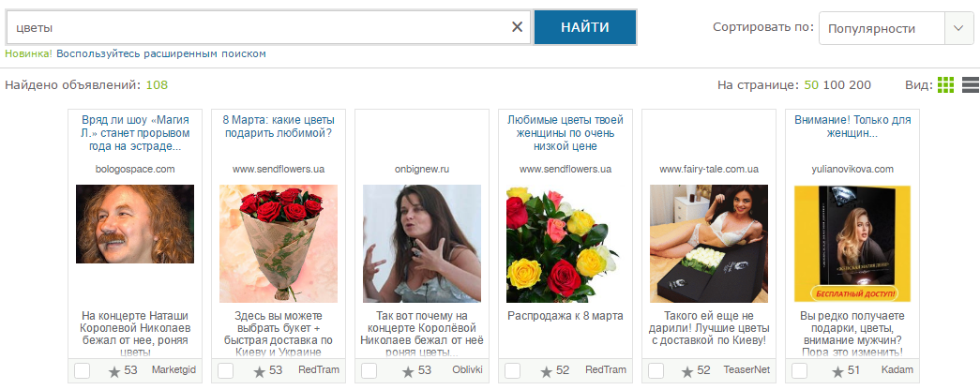
Task: Expand the sort dropdown arrow
Action: 958,28
